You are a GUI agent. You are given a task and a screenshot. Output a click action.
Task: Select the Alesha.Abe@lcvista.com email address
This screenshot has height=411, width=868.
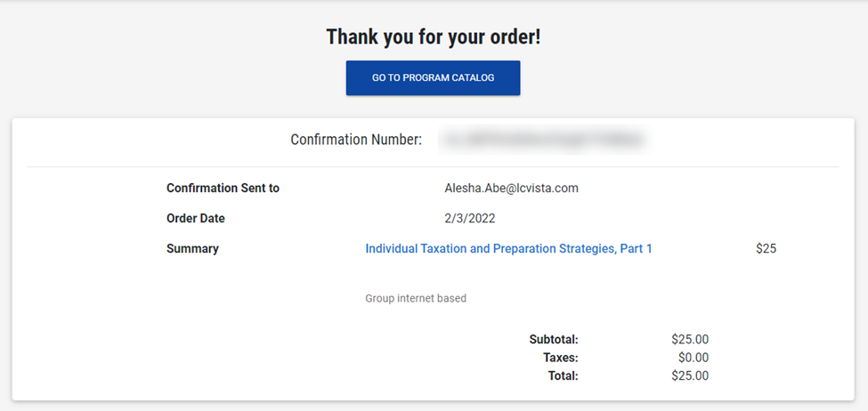click(x=511, y=189)
